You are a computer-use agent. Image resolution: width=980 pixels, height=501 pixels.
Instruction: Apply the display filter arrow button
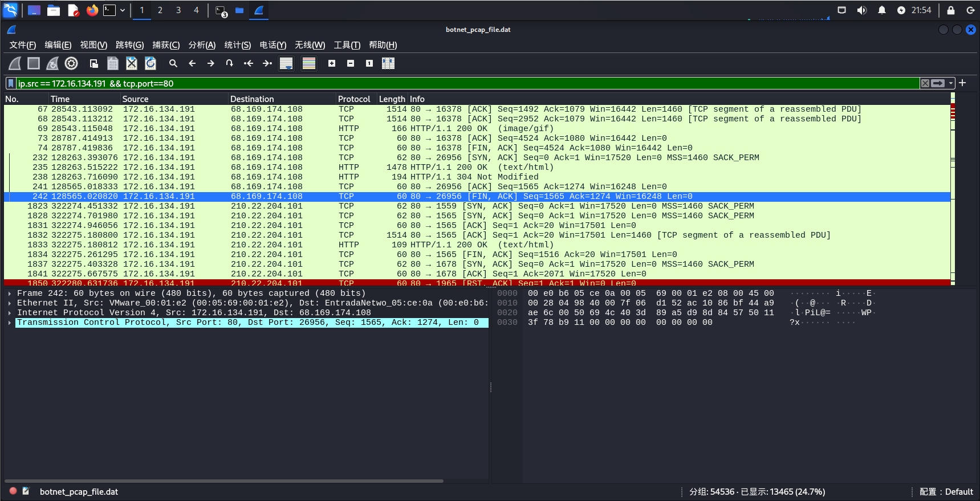point(938,83)
